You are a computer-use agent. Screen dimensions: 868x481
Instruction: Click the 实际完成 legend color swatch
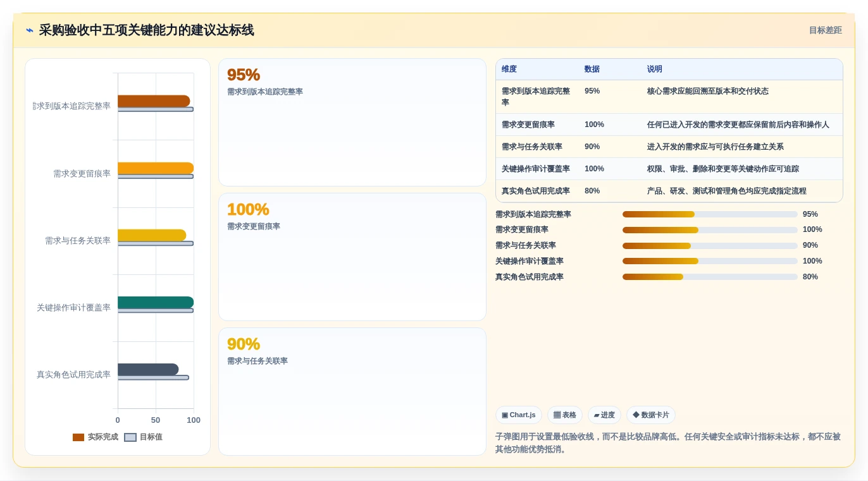[78, 437]
